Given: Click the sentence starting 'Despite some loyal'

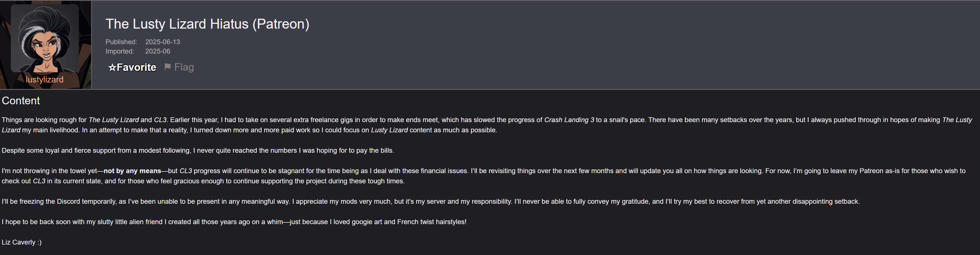Looking at the screenshot, I should pyautogui.click(x=197, y=150).
